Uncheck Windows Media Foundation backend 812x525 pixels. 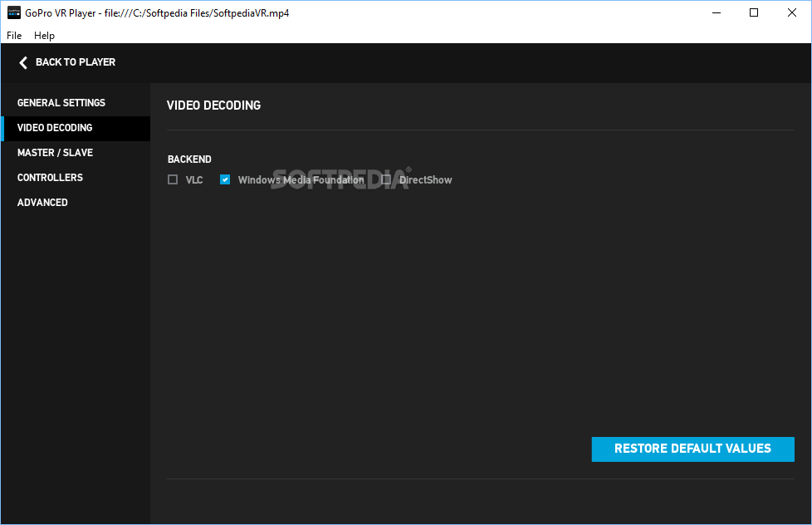tap(225, 179)
